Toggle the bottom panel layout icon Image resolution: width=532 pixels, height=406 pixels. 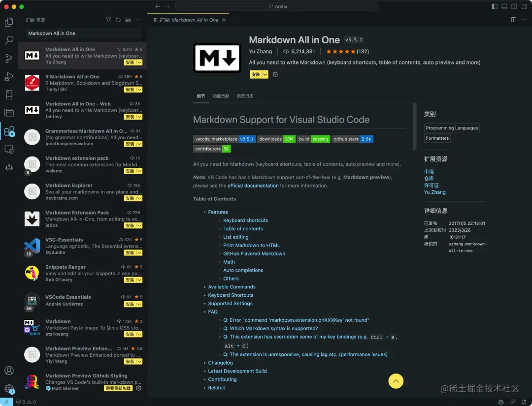(x=504, y=6)
